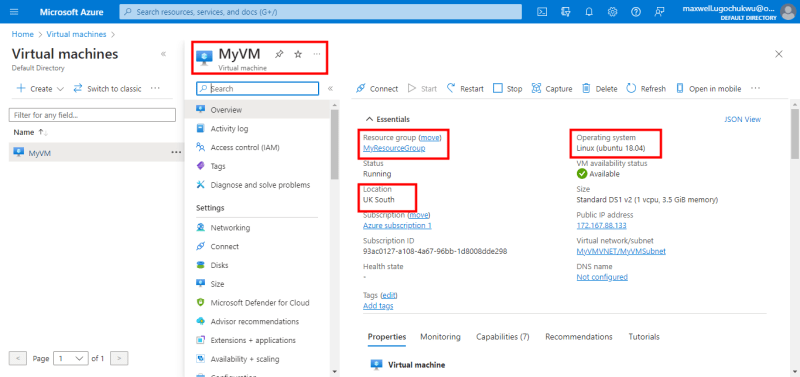Open more options in Virtual machines toolbar

(x=155, y=88)
